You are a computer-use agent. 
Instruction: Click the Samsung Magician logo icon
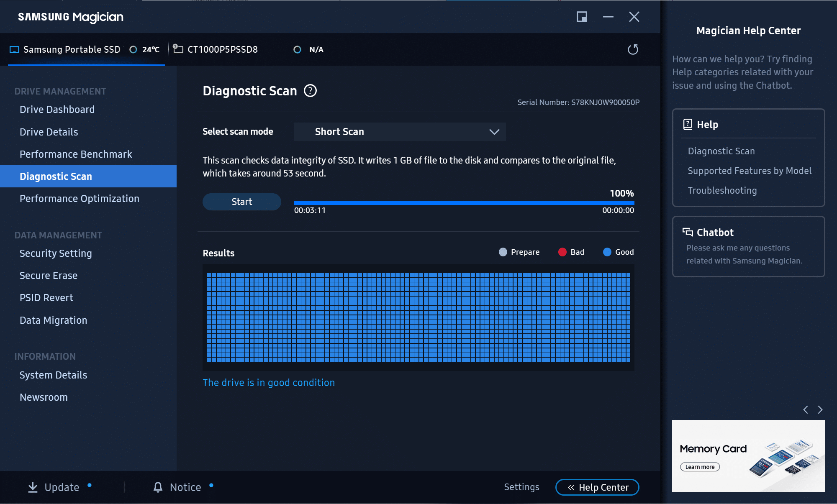point(71,17)
